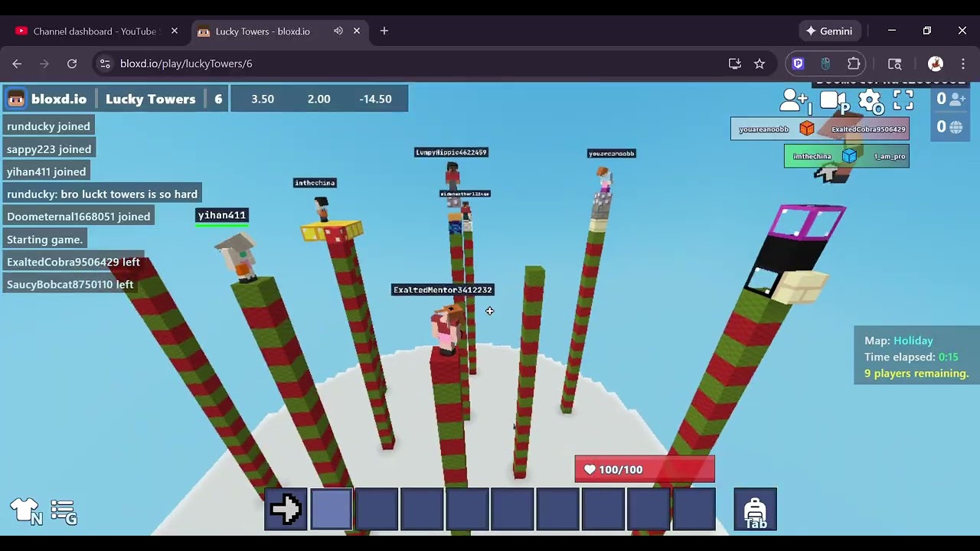Close the Channel dashboard YouTube tab

tap(175, 31)
